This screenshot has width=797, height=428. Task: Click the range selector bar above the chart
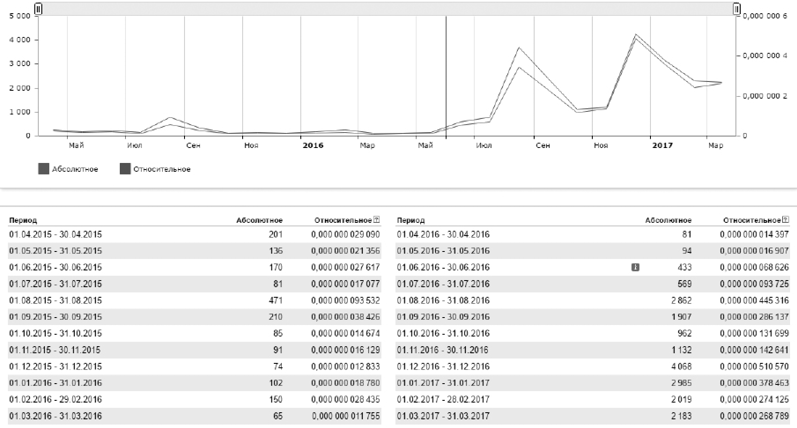pos(387,8)
